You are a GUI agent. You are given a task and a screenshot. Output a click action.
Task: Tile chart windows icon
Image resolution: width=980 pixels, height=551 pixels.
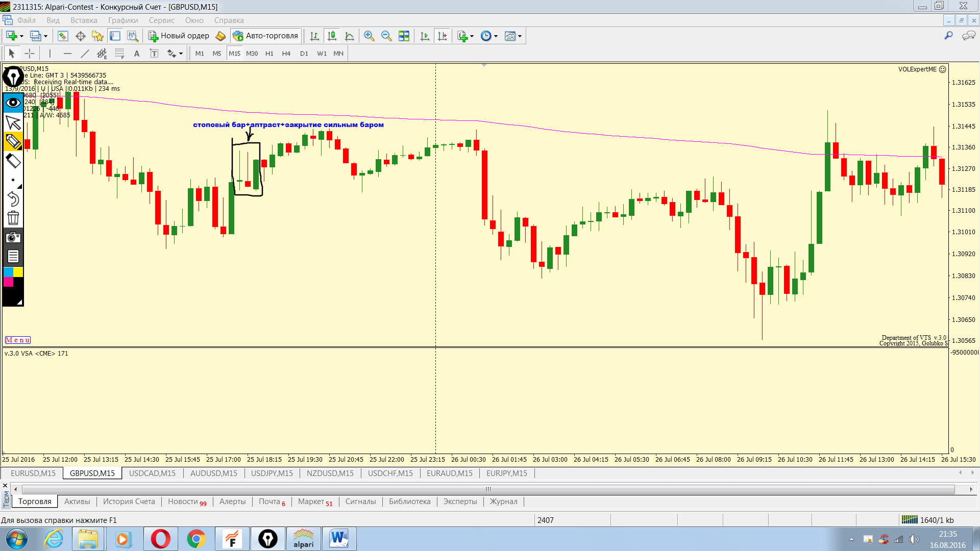coord(404,36)
